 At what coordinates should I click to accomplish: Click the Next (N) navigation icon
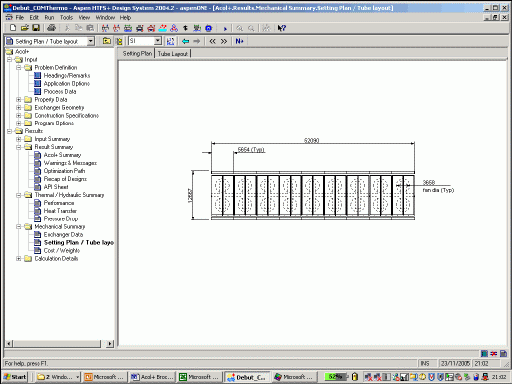[x=239, y=41]
